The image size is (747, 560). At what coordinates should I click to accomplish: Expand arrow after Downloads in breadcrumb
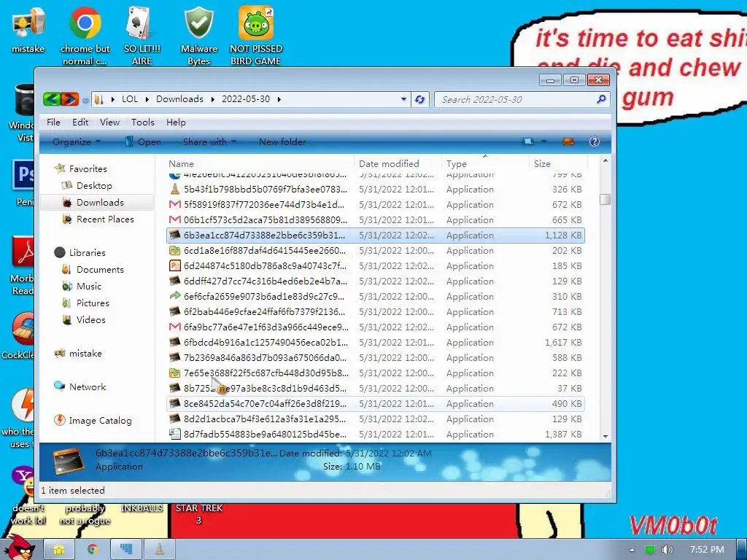(x=212, y=99)
